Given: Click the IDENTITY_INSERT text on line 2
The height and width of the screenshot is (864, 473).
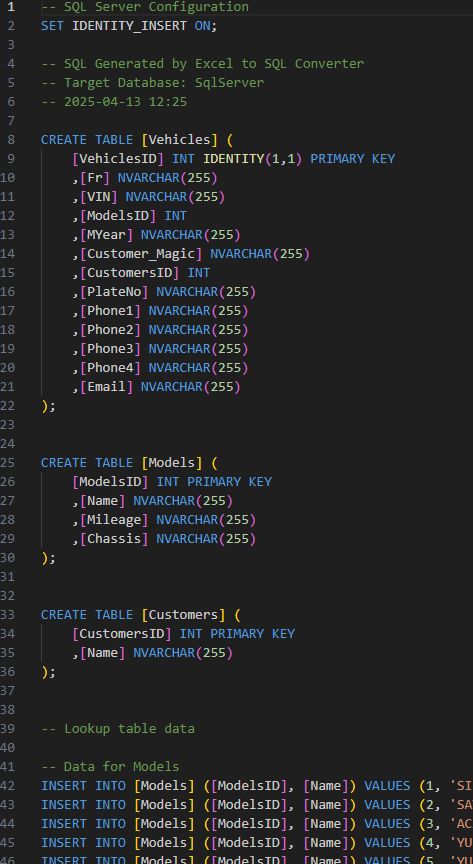Looking at the screenshot, I should (x=129, y=26).
